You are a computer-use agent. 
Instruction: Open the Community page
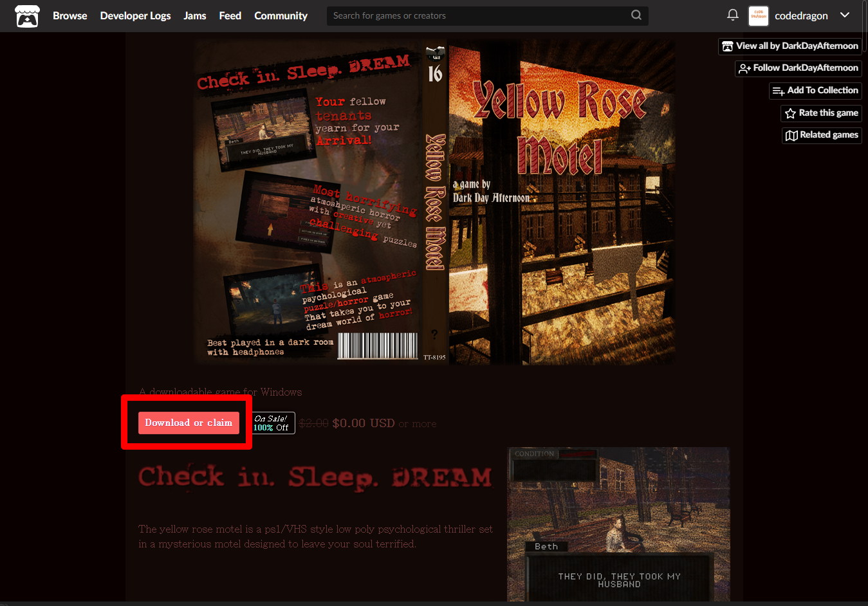click(x=281, y=15)
